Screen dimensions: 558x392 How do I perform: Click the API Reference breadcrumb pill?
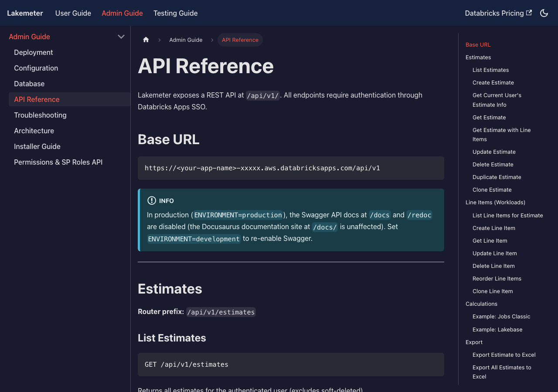[x=240, y=40]
